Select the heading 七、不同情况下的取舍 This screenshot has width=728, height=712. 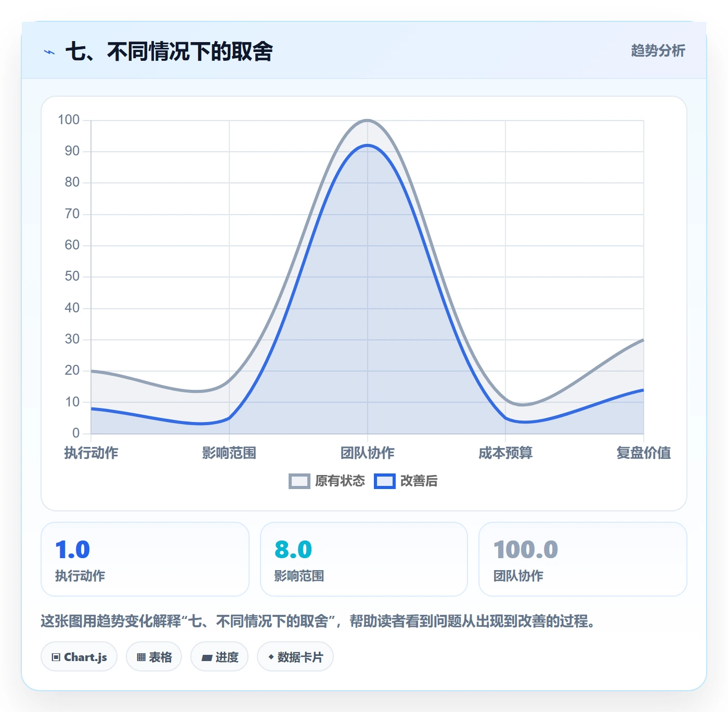pos(169,51)
